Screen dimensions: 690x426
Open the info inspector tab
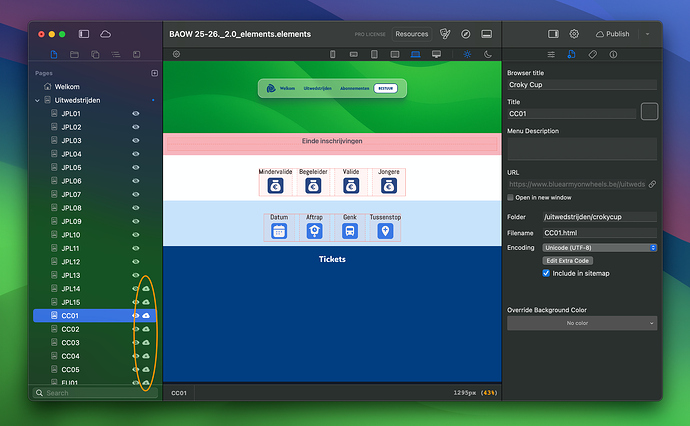click(613, 54)
